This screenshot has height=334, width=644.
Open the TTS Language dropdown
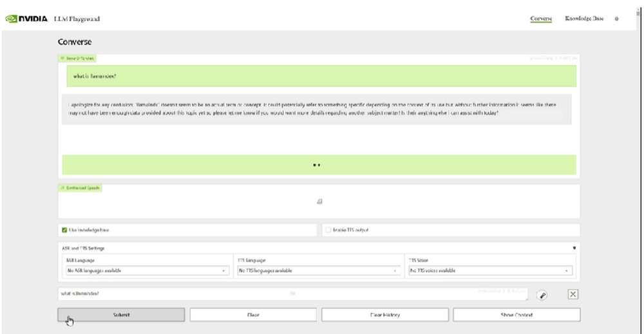[319, 271]
